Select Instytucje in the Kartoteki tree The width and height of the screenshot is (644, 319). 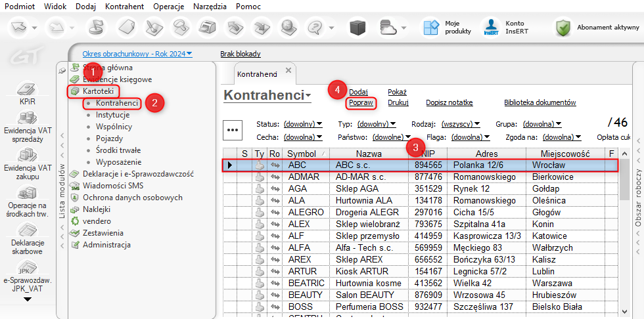click(x=113, y=115)
